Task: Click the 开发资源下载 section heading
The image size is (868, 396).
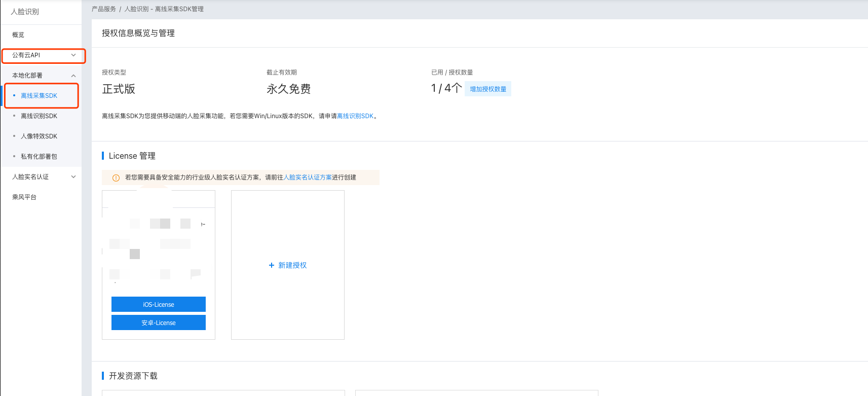Action: tap(133, 376)
